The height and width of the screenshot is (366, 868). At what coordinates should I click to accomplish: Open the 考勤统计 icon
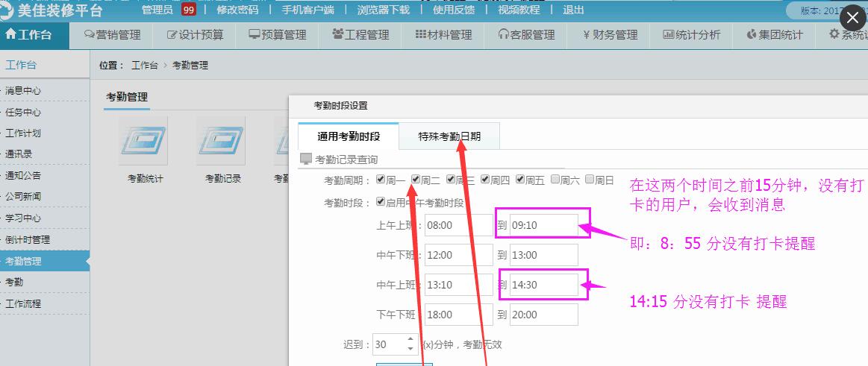[x=143, y=142]
